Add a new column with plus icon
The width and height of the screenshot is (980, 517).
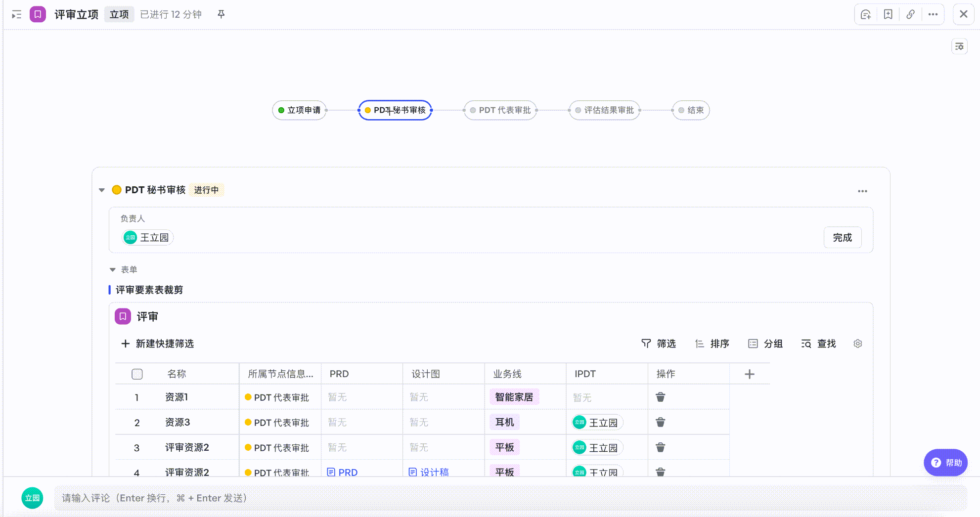click(750, 374)
